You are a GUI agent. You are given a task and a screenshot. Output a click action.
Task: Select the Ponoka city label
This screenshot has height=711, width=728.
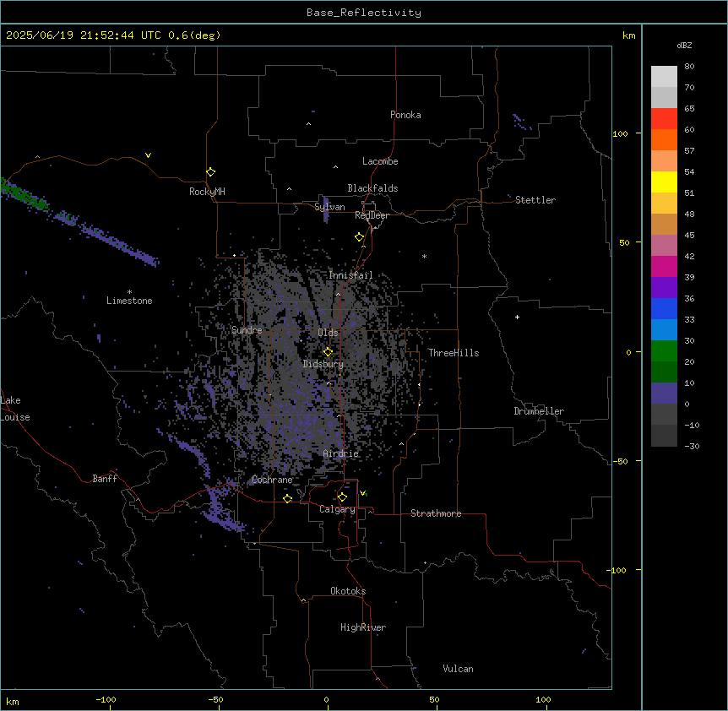pos(405,115)
